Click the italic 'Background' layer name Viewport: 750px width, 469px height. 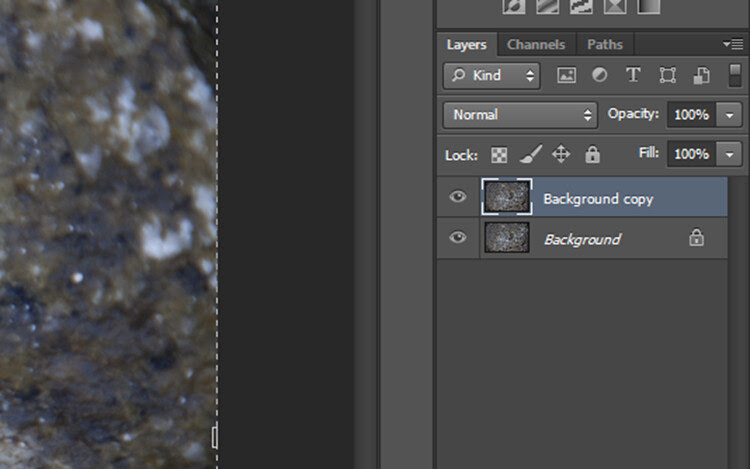click(x=583, y=239)
